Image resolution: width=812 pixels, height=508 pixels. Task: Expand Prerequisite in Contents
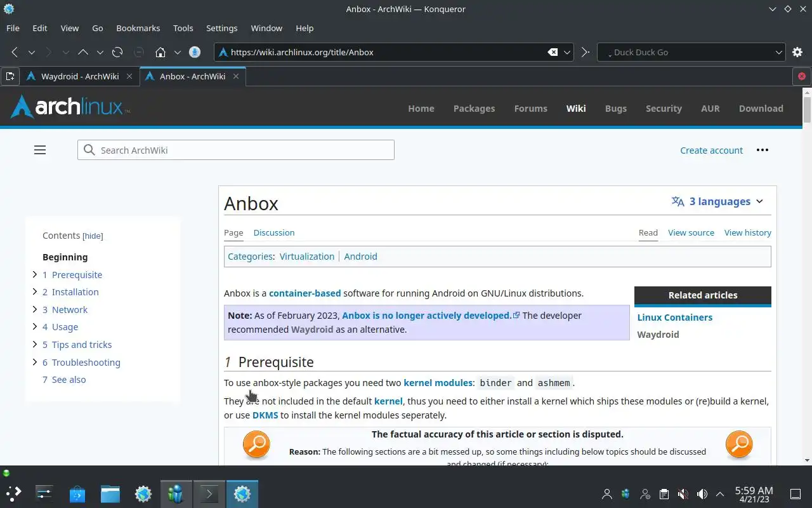tap(35, 274)
